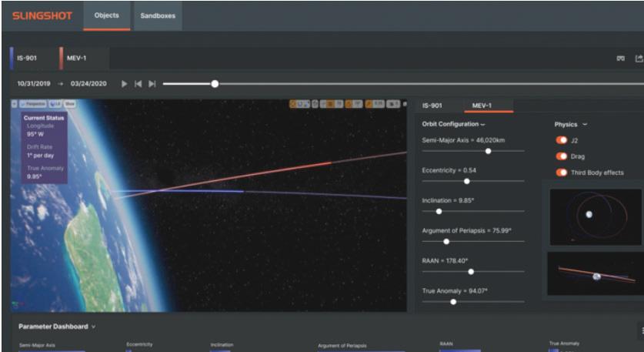The width and height of the screenshot is (644, 352).
Task: Click the true anomaly status value 9.95°
Action: (x=35, y=176)
